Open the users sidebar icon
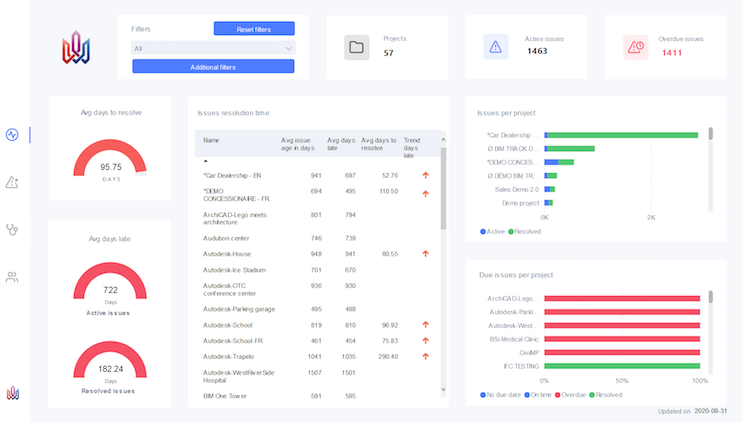This screenshot has width=743, height=422. [13, 277]
